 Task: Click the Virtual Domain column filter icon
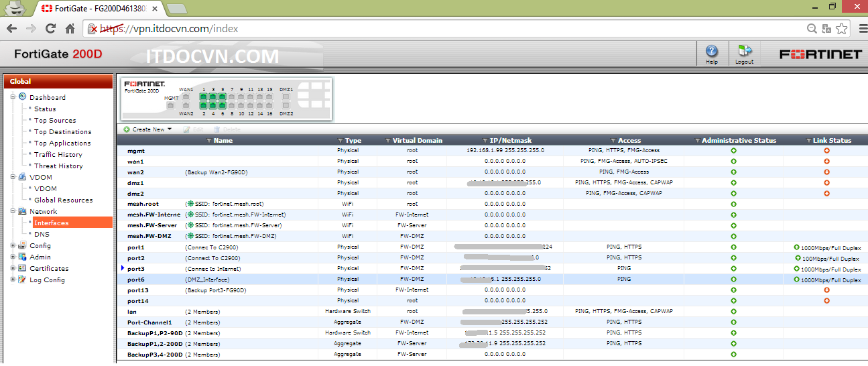click(x=388, y=141)
